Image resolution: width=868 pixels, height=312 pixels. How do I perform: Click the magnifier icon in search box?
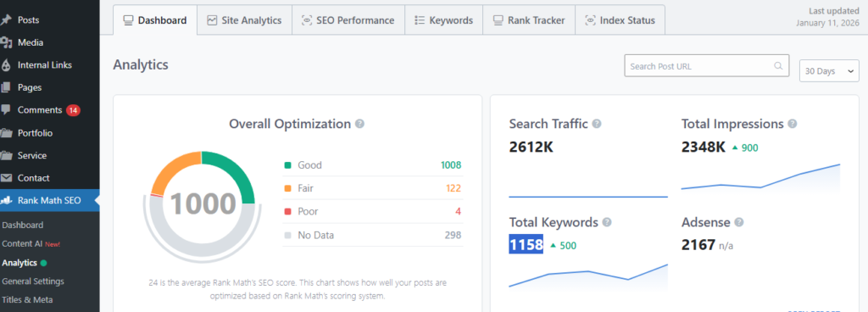click(x=778, y=66)
